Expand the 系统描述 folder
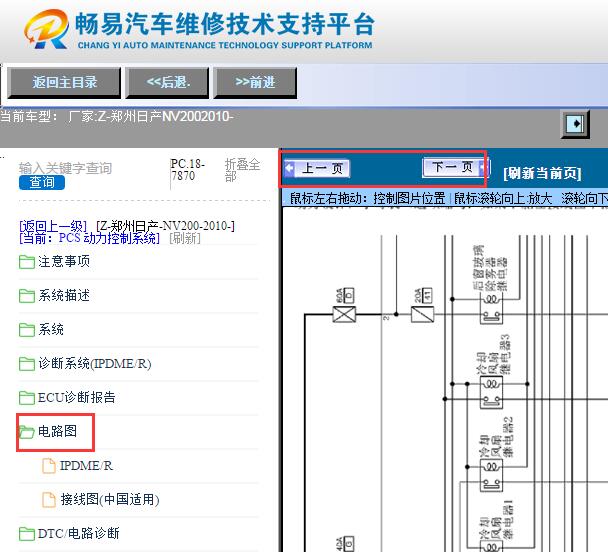Screen dimensions: 608x552 pos(64,295)
